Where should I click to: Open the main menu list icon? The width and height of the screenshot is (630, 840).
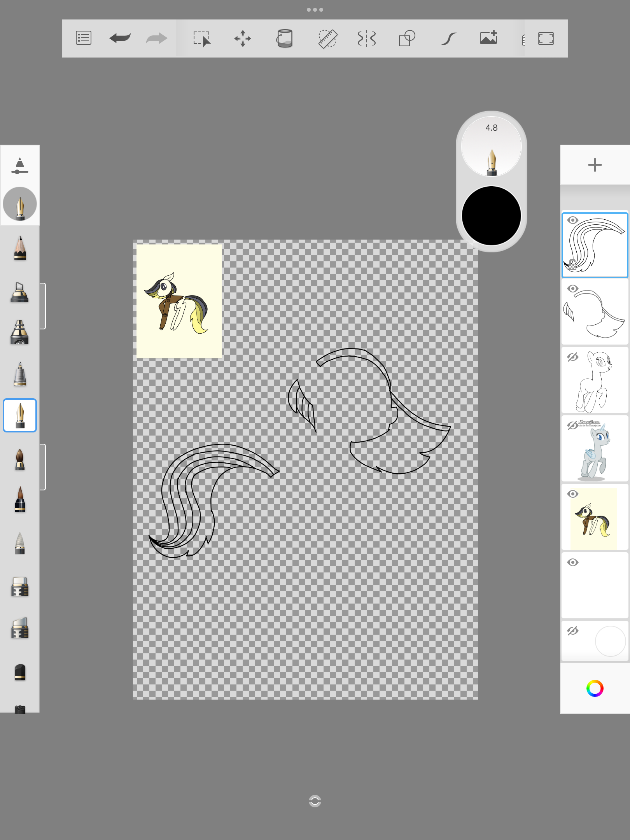click(84, 38)
